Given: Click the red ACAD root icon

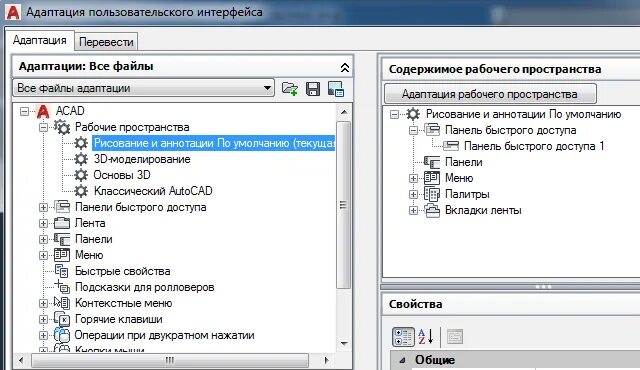Looking at the screenshot, I should click(x=43, y=111).
